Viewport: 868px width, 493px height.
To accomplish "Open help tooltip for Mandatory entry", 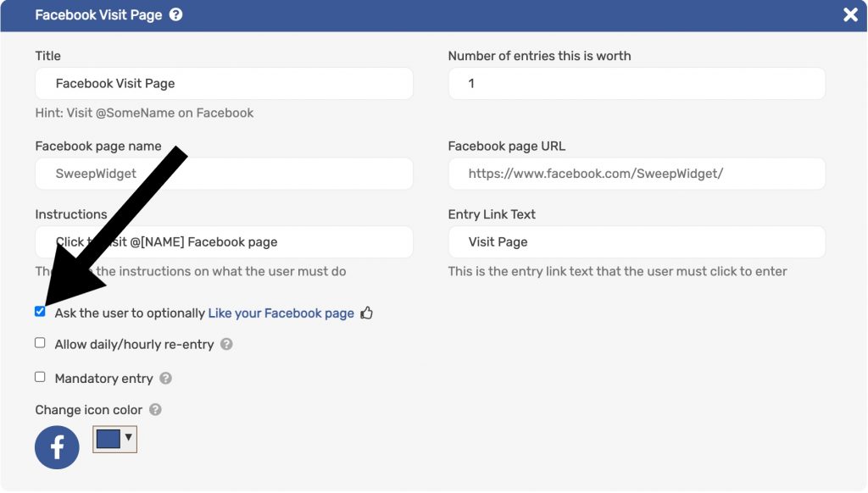I will pyautogui.click(x=165, y=379).
